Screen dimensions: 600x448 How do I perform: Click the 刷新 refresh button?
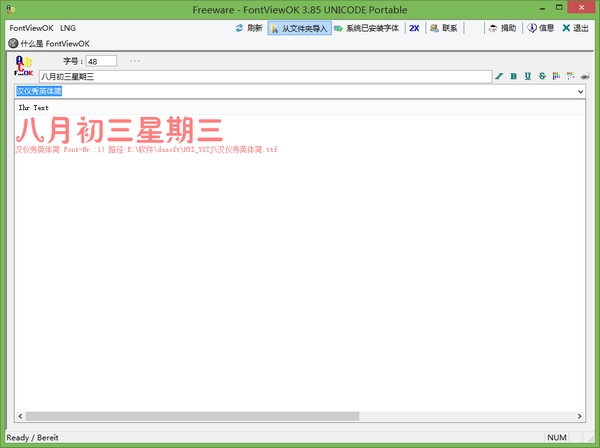[249, 28]
